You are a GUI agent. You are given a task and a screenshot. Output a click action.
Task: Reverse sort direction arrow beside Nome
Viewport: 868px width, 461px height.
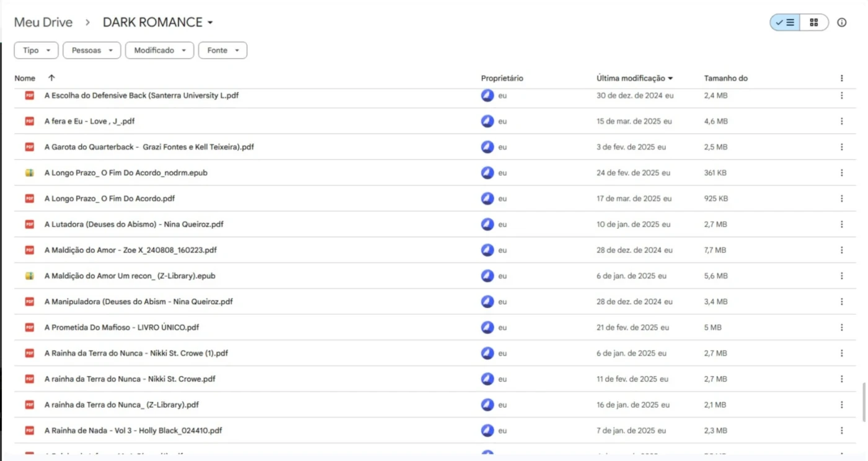point(51,78)
